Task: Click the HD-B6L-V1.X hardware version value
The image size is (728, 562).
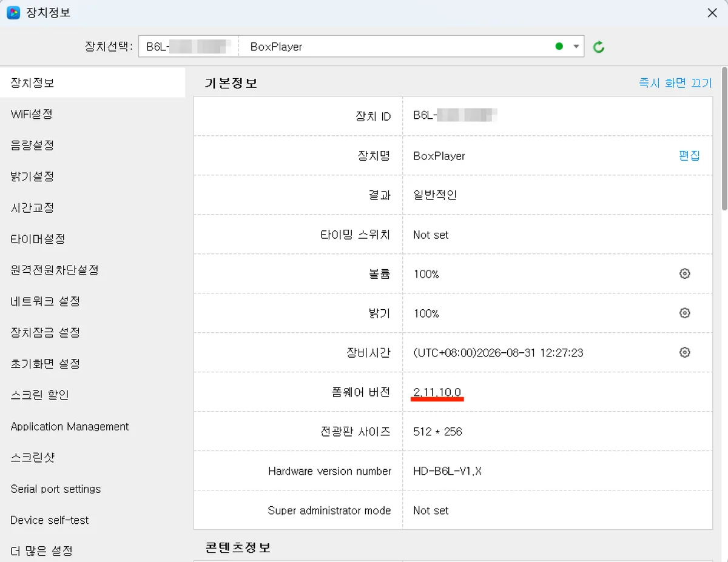Action: [x=448, y=471]
